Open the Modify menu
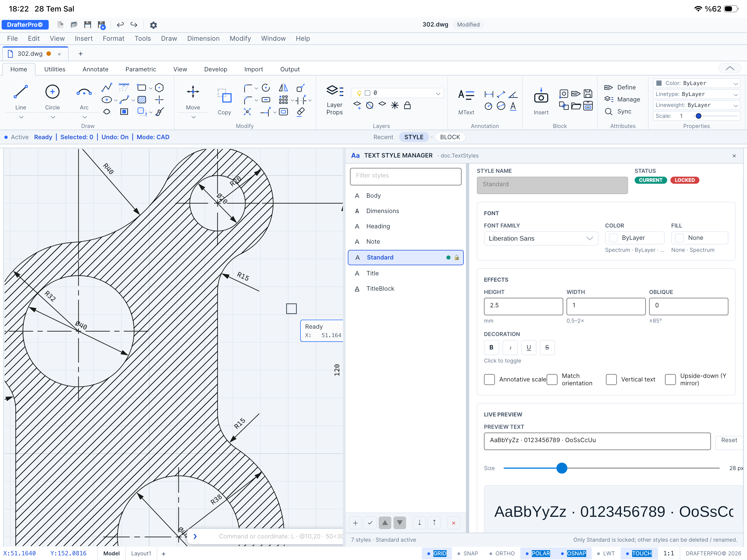Viewport: 747px width, 560px height. tap(240, 39)
